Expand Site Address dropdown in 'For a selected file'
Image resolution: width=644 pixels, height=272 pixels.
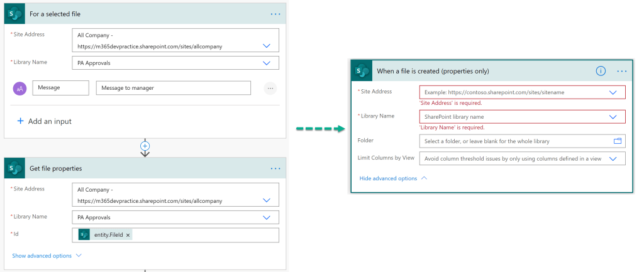tap(267, 45)
